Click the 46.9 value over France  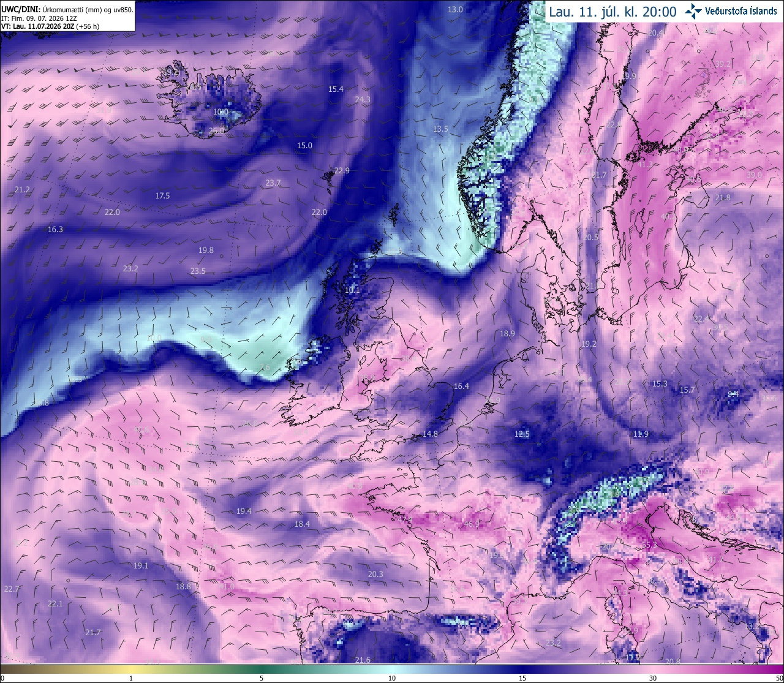tap(472, 524)
